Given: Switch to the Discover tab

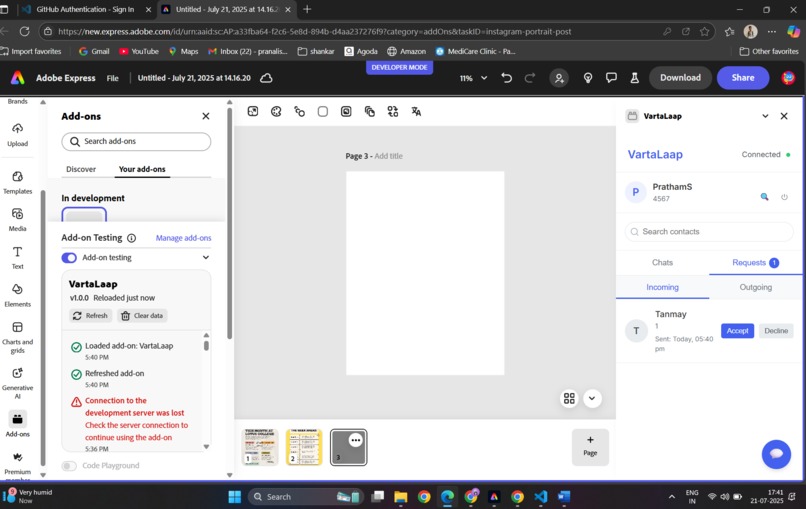Looking at the screenshot, I should point(81,169).
